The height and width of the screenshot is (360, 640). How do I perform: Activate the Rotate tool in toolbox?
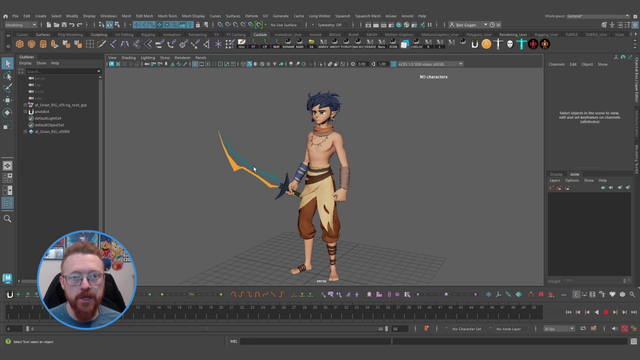7,113
